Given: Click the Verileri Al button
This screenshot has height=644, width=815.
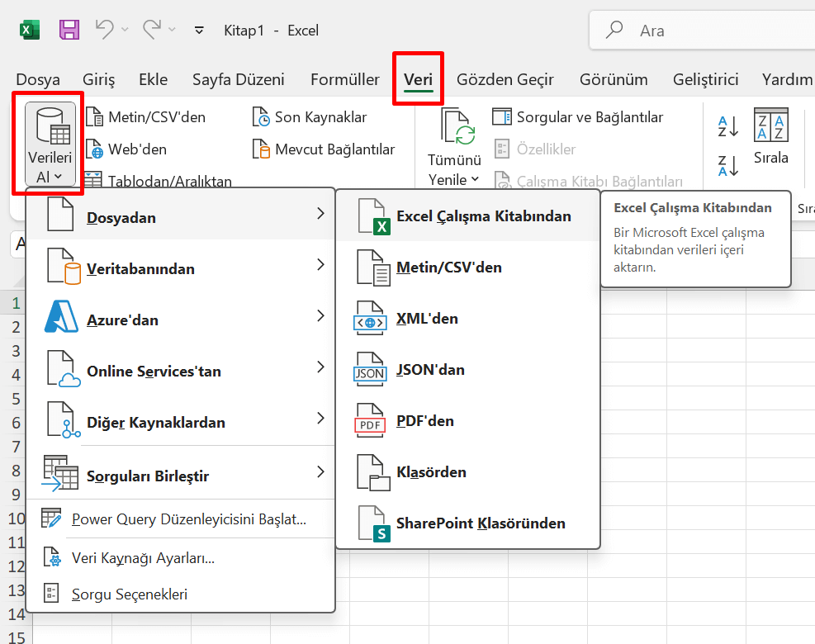Looking at the screenshot, I should pos(50,144).
